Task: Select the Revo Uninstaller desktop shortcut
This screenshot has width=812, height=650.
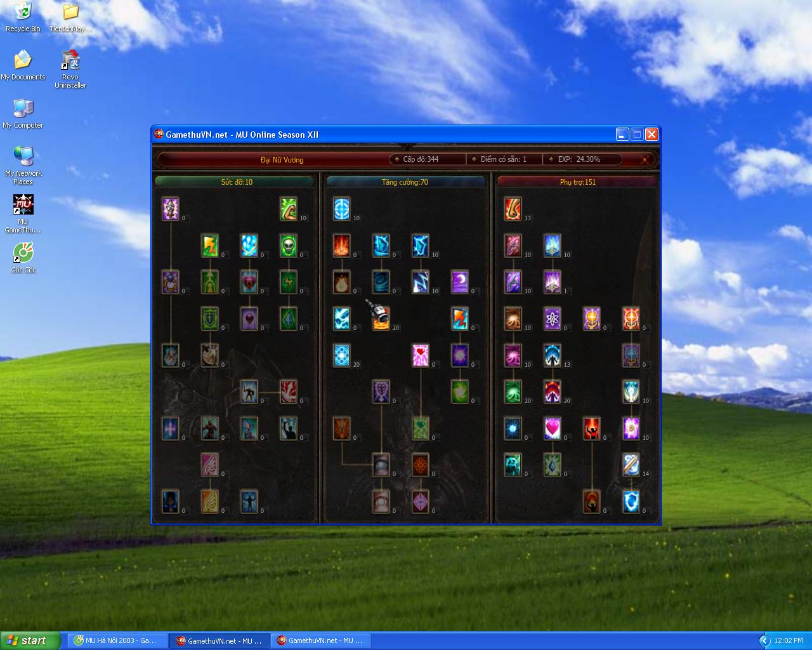Action: 70,69
